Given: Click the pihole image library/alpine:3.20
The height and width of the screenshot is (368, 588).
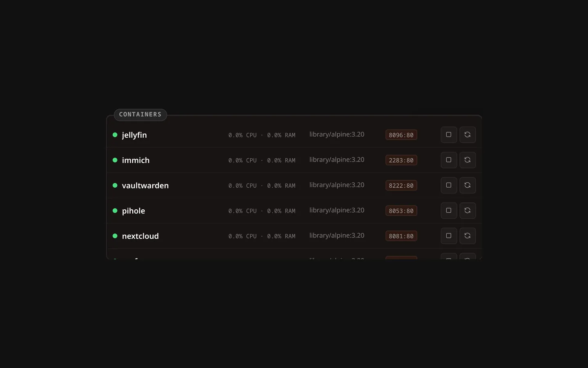Looking at the screenshot, I should point(337,210).
